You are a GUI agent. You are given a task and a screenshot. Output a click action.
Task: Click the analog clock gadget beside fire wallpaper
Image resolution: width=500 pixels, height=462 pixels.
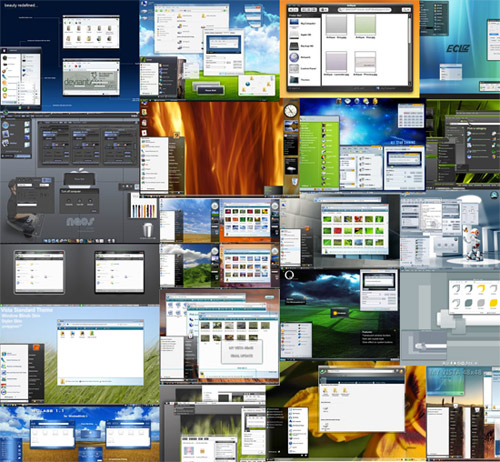291,111
